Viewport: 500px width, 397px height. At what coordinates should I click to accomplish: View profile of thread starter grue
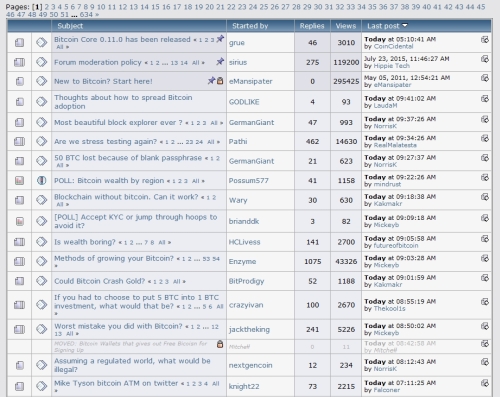[x=237, y=43]
